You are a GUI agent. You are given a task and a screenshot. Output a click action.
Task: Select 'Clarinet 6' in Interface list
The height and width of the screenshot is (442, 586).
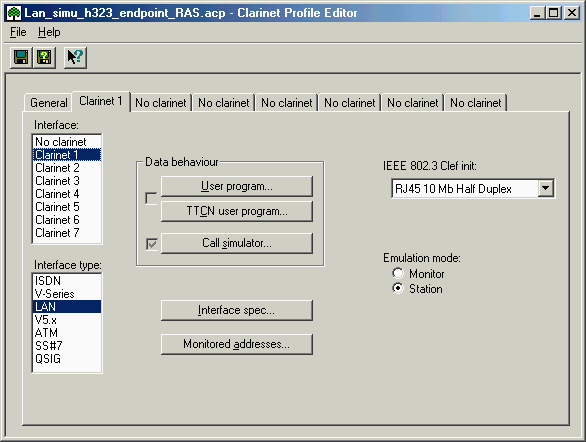tap(67, 220)
